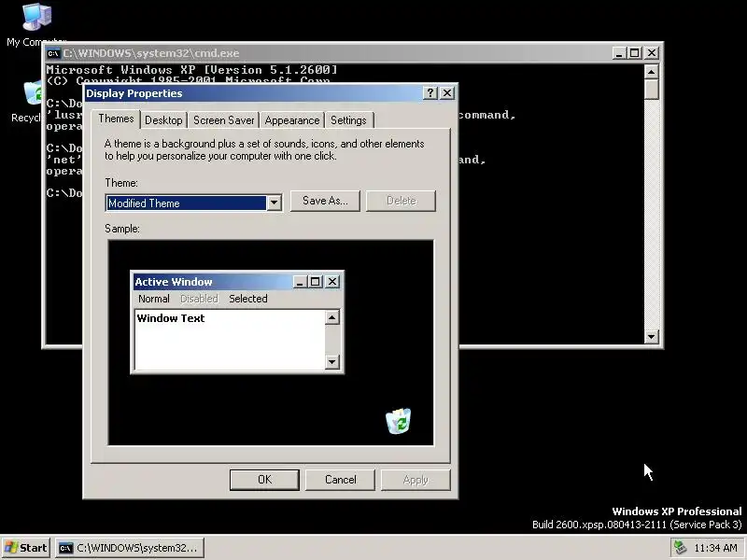Switch to the Themes tab

(x=116, y=119)
